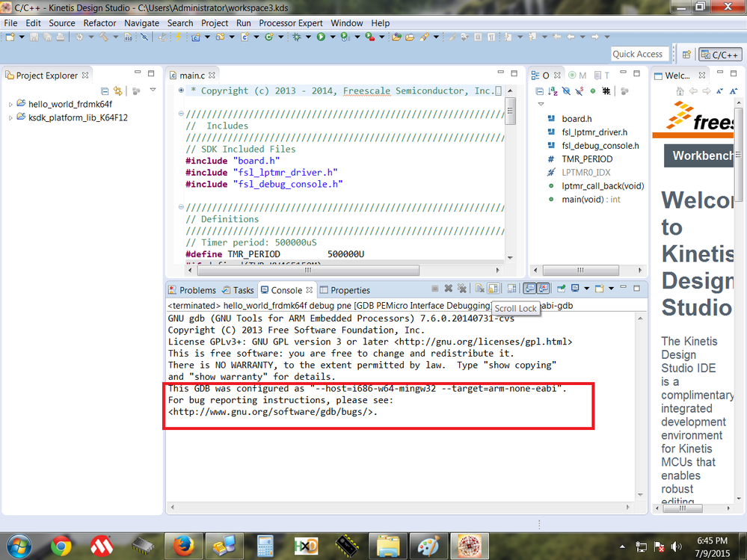Open the Run icon dropdown arrow
The image size is (747, 560).
(333, 37)
